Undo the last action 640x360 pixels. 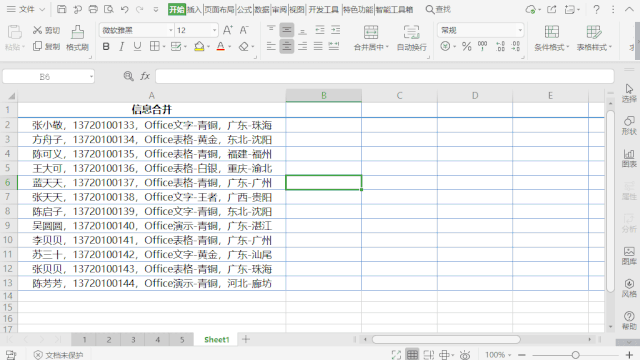click(124, 9)
